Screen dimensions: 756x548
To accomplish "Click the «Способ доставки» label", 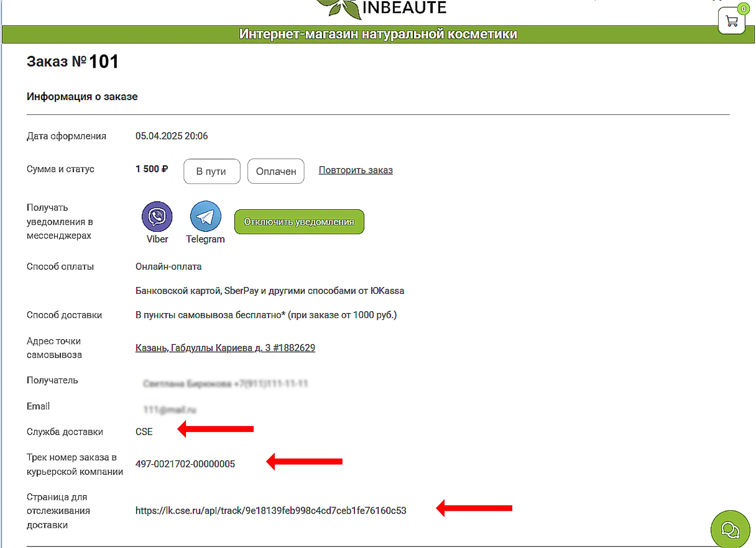I will pyautogui.click(x=64, y=315).
